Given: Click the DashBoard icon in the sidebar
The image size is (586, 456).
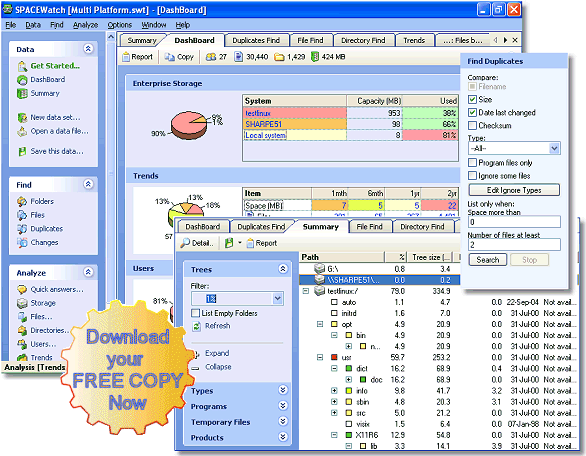Looking at the screenshot, I should click(22, 80).
